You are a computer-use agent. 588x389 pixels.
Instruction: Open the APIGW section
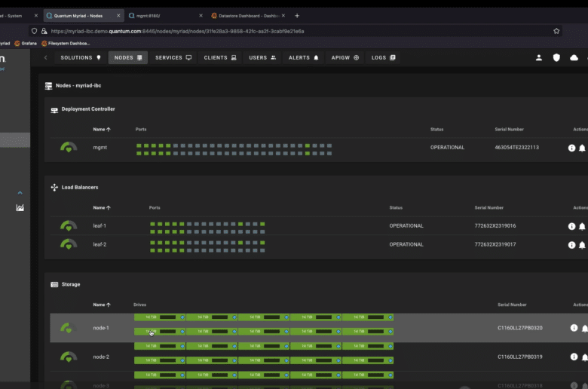(345, 57)
